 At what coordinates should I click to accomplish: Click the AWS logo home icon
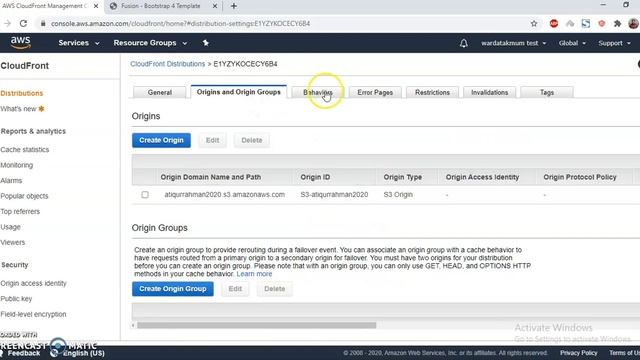tap(20, 42)
